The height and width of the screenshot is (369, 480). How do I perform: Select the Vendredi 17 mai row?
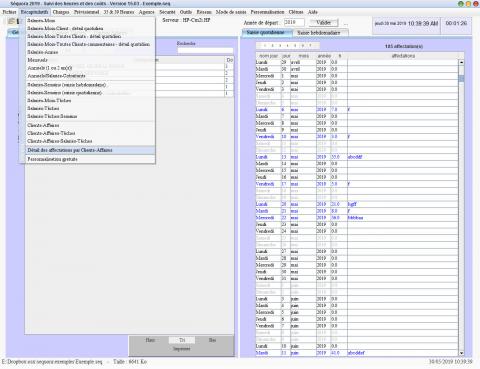tap(357, 184)
